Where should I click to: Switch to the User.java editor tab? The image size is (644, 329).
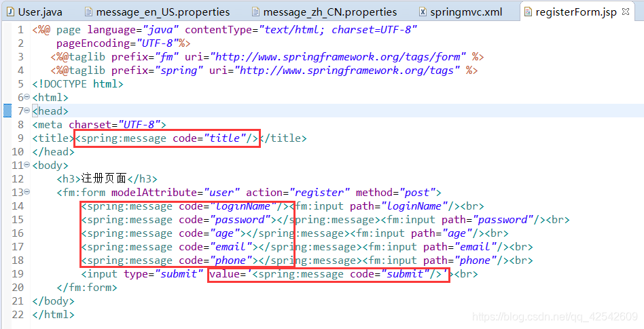pyautogui.click(x=35, y=12)
